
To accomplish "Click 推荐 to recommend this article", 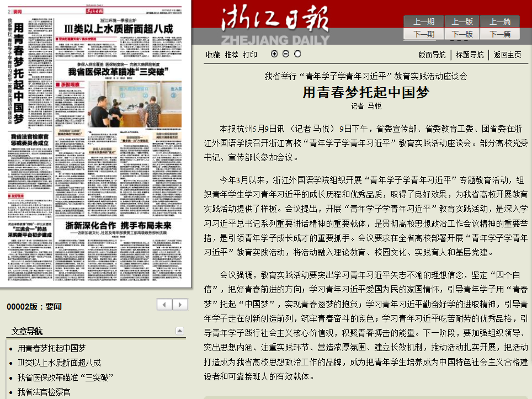I will coord(232,55).
